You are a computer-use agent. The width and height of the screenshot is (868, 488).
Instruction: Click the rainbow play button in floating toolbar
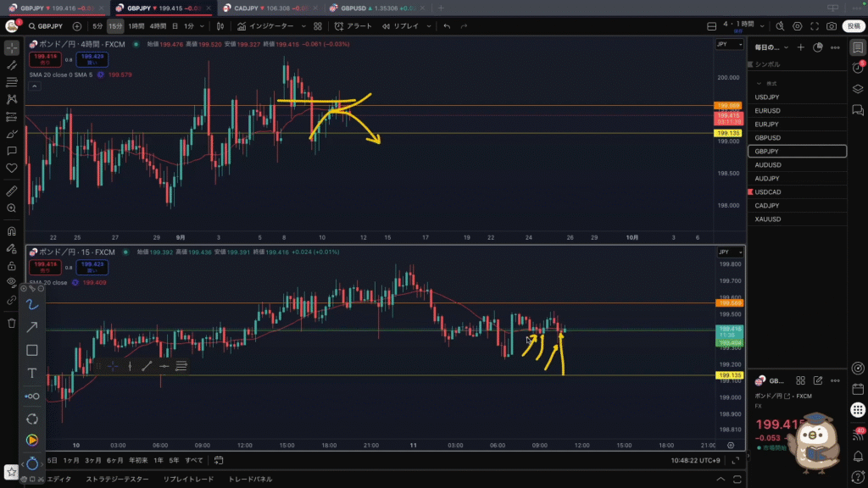point(32,441)
